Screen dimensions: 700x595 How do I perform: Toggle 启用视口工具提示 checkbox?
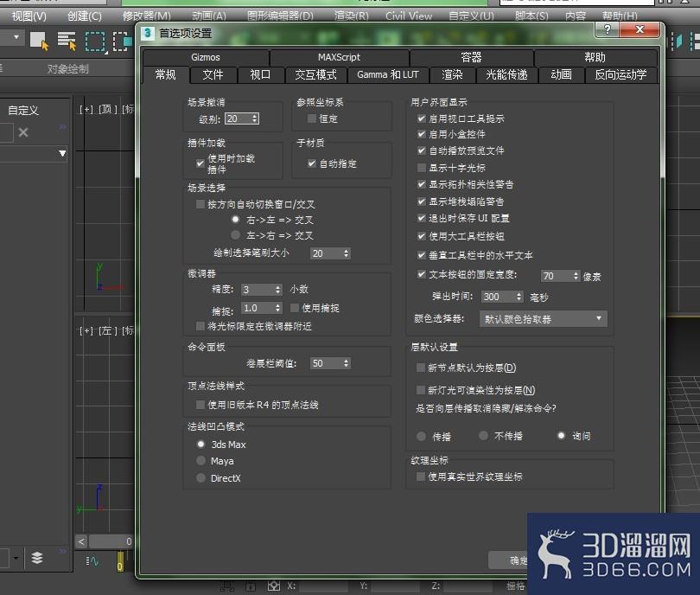pyautogui.click(x=421, y=118)
